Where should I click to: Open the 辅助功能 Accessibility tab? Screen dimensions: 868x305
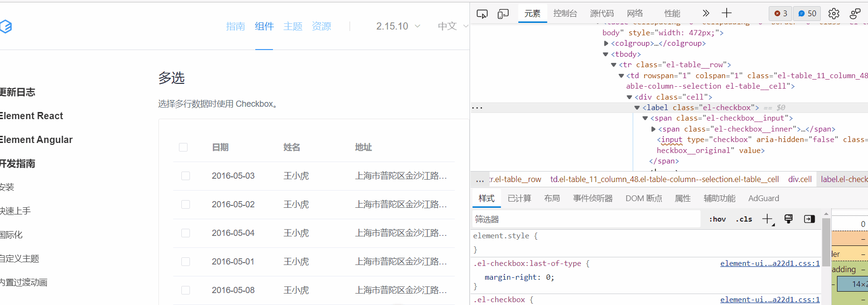(719, 198)
